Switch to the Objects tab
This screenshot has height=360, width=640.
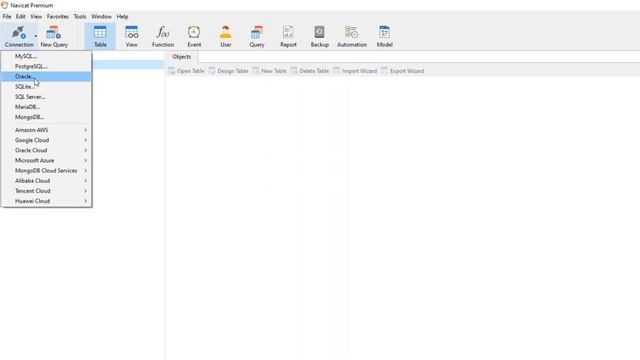click(182, 57)
